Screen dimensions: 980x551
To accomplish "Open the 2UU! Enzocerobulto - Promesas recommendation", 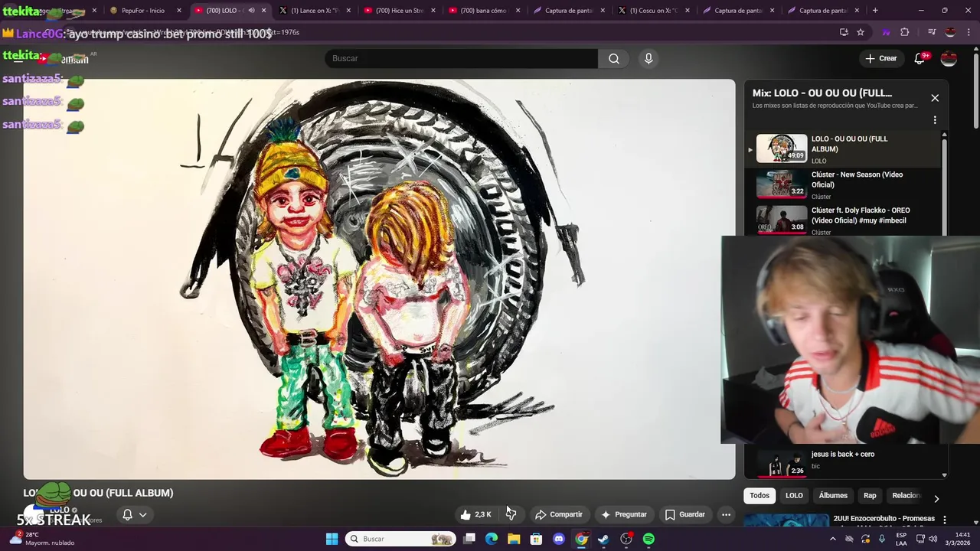I will tap(884, 519).
